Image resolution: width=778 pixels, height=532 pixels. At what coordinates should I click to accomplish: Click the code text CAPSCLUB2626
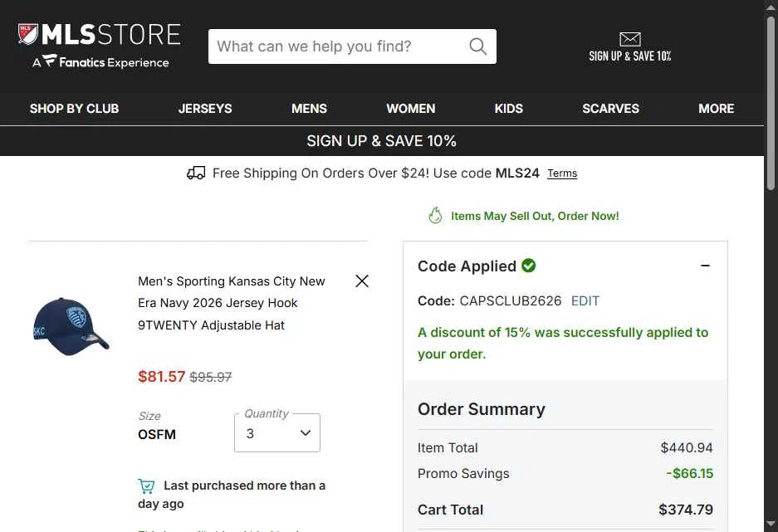(x=511, y=301)
